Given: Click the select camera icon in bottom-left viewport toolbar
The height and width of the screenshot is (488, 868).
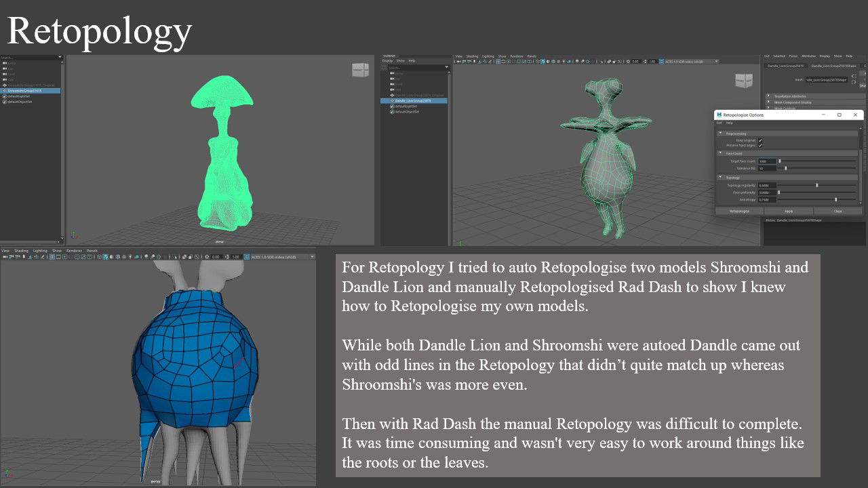Looking at the screenshot, I should coord(5,257).
